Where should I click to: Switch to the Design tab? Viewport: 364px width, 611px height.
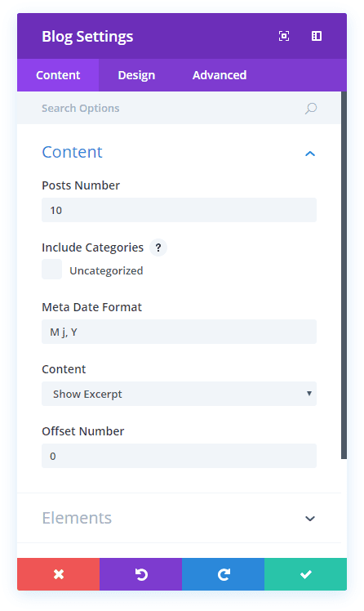point(136,75)
